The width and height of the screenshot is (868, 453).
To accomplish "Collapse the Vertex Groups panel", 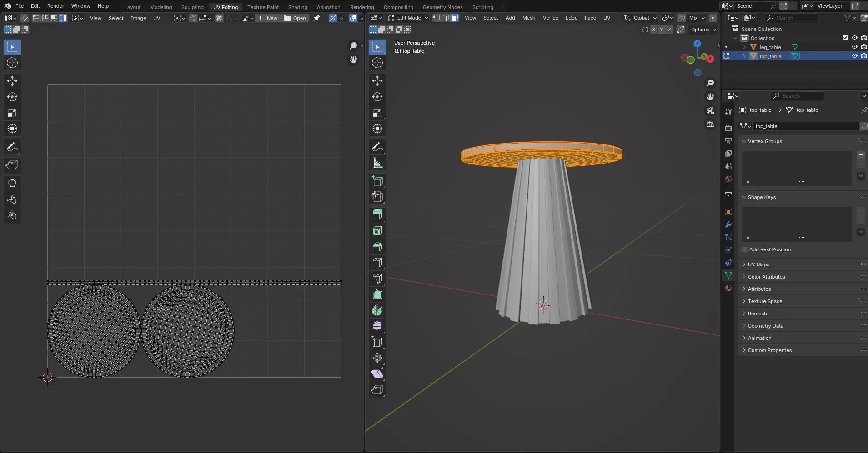I will point(765,141).
